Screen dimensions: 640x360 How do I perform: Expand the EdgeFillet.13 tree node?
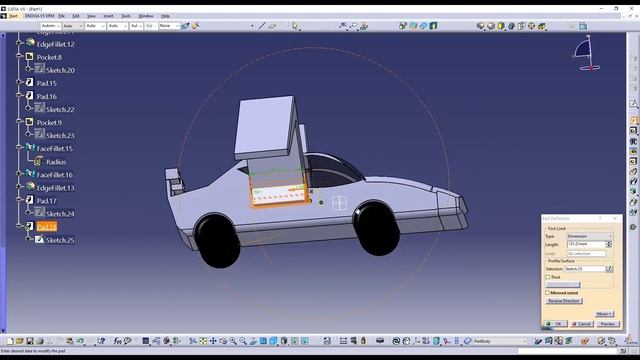pos(19,187)
